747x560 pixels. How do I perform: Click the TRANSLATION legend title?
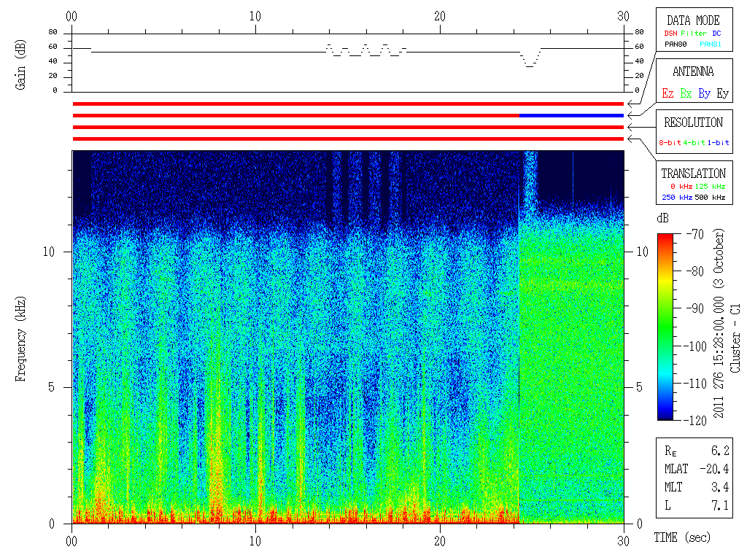[x=693, y=174]
